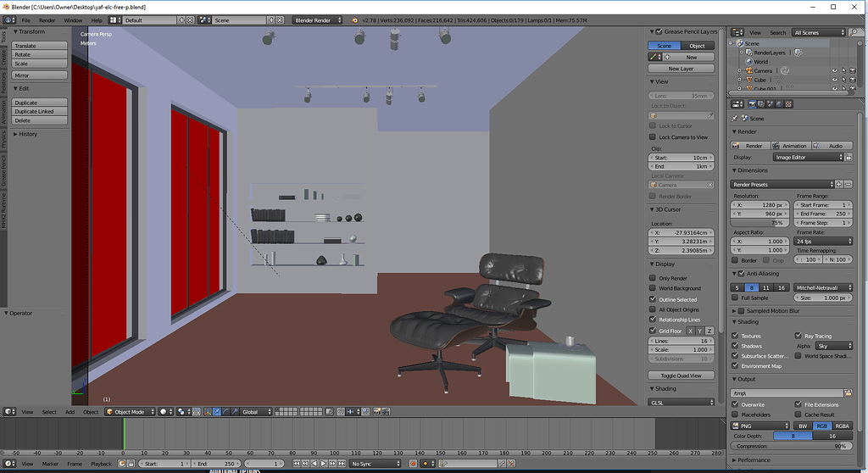The height and width of the screenshot is (473, 868).
Task: Click the screen layout browse icon
Action: (x=114, y=20)
